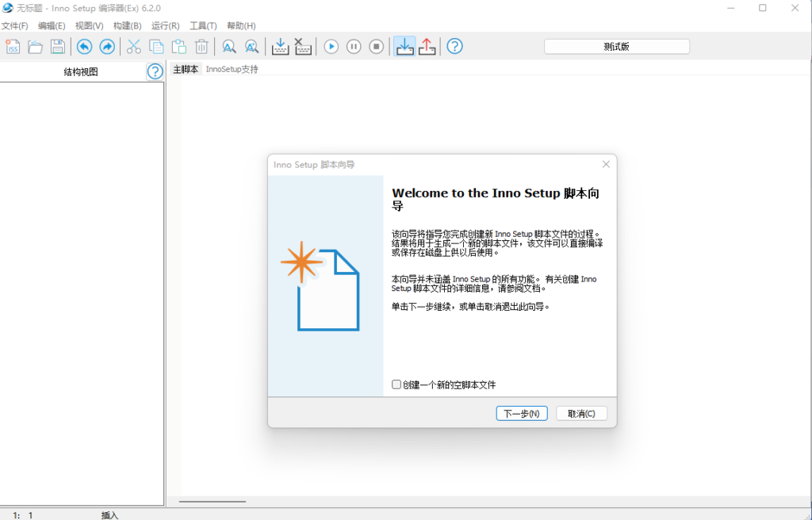812x520 pixels.
Task: Click the Paste toolbar icon
Action: coord(178,46)
